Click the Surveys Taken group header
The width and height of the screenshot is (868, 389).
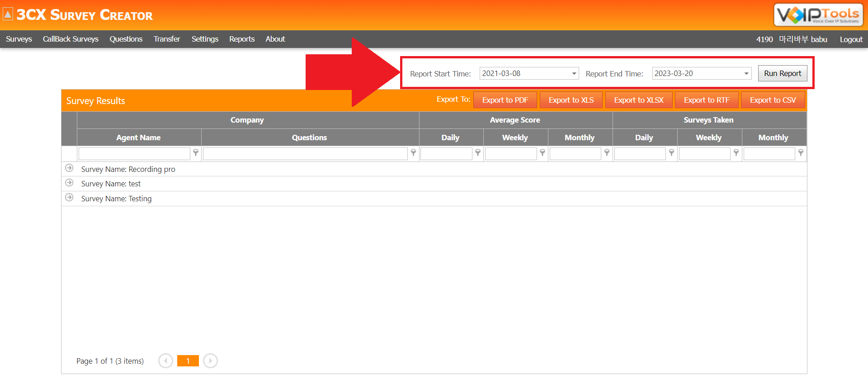(709, 120)
